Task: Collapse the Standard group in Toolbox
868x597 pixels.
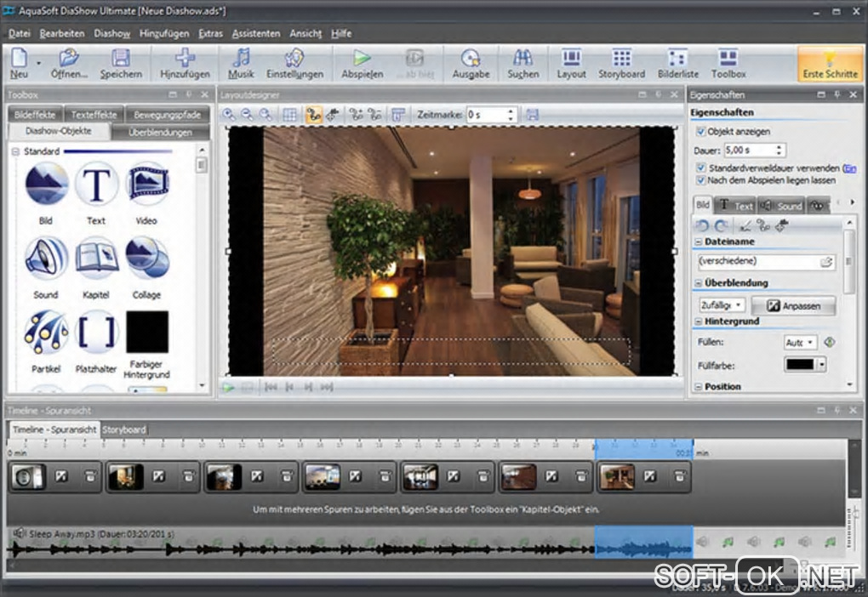Action: (x=15, y=151)
